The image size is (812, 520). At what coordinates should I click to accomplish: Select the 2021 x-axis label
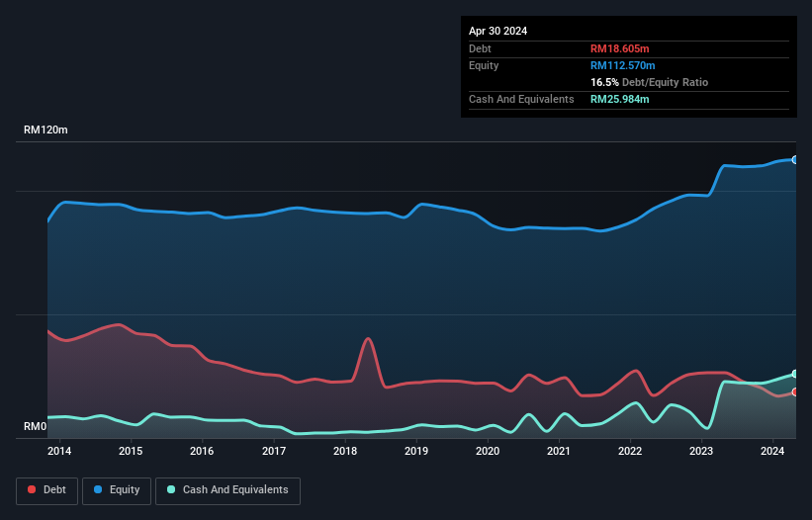tap(559, 451)
